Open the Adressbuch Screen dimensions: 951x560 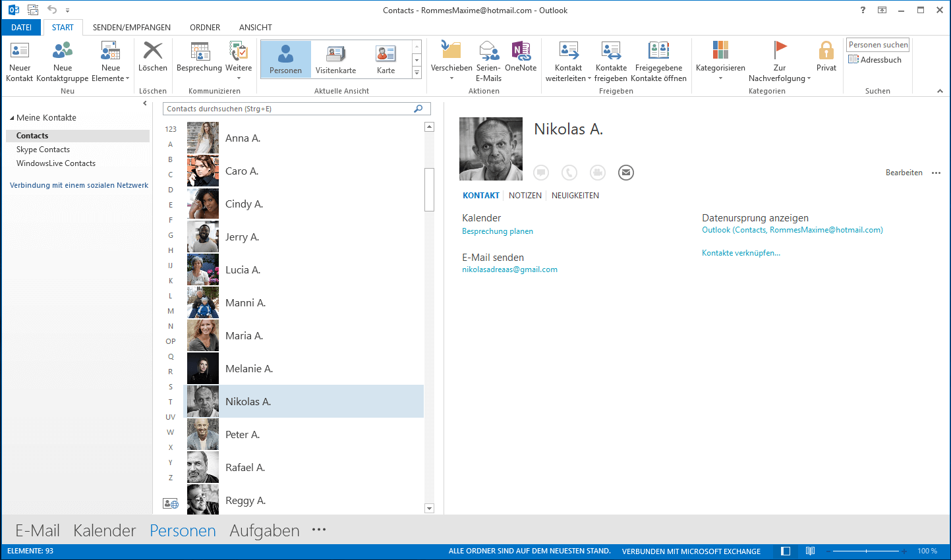click(x=875, y=59)
